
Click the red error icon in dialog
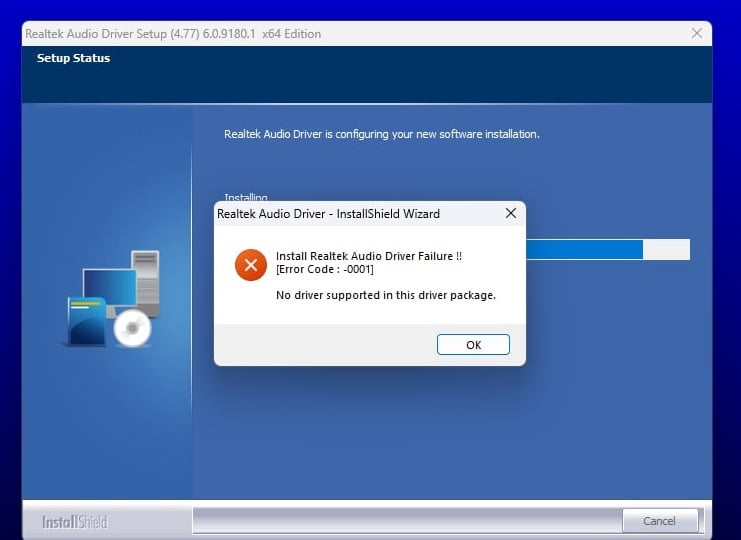click(251, 265)
